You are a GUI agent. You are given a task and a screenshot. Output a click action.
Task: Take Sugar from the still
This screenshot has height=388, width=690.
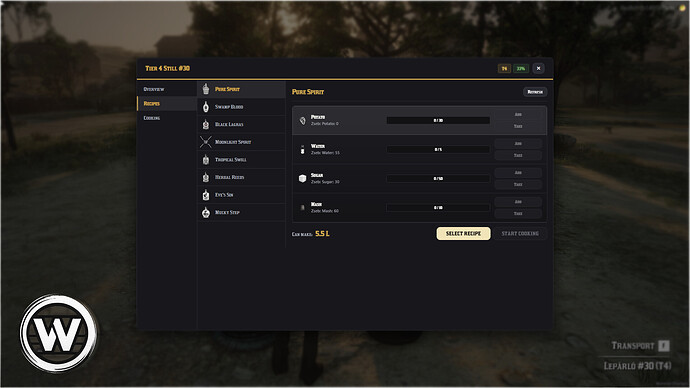pyautogui.click(x=518, y=184)
